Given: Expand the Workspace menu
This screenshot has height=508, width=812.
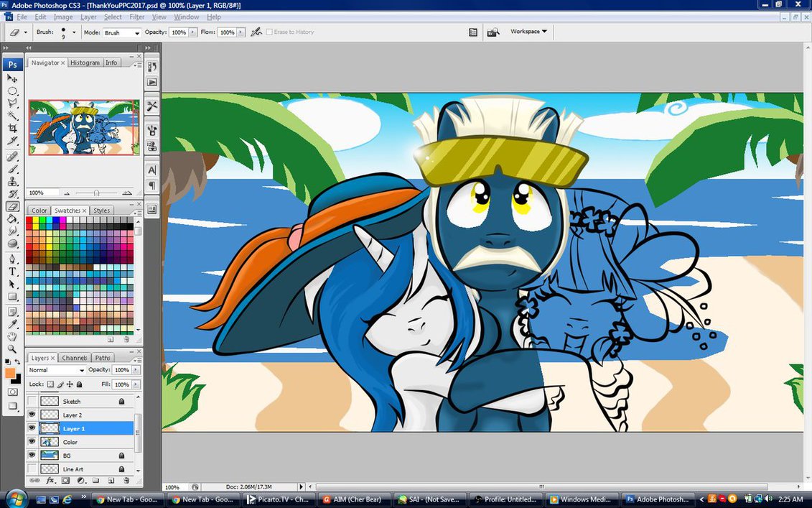Looking at the screenshot, I should 528,32.
